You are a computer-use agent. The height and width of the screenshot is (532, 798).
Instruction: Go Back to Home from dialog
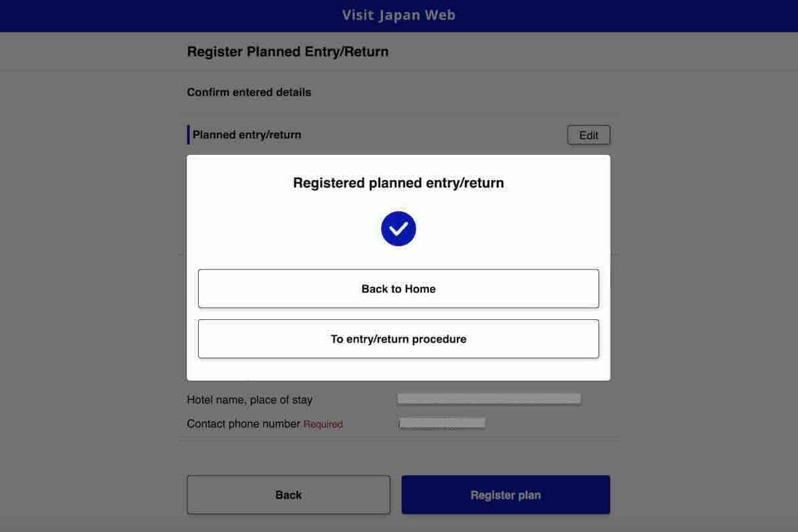398,289
